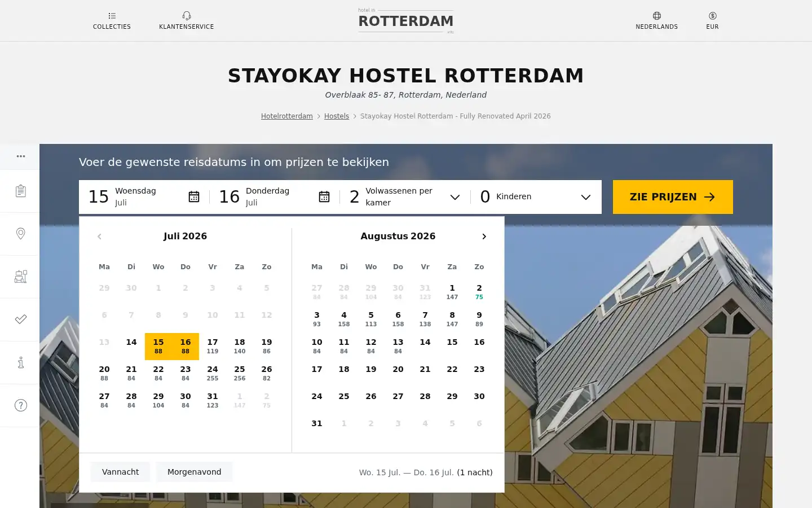Viewport: 812px width, 508px height.
Task: Click the checkmark sidebar icon
Action: pyautogui.click(x=21, y=319)
